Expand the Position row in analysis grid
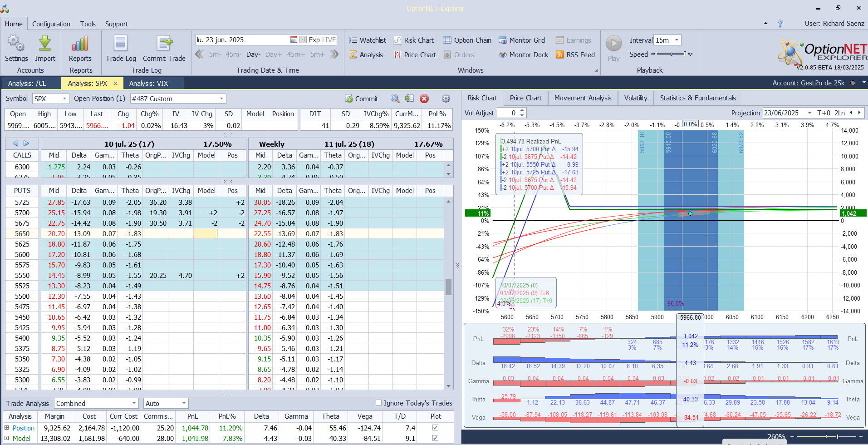The width and height of the screenshot is (868, 445). coord(7,428)
